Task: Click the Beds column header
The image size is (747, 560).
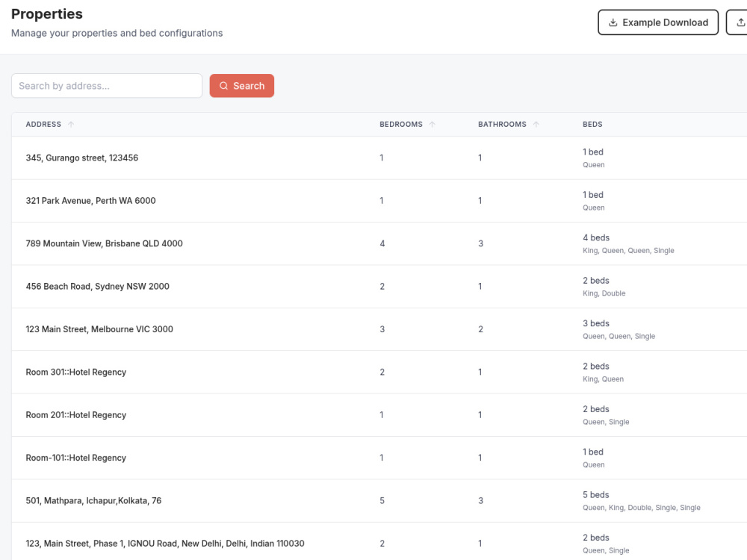Action: click(592, 124)
